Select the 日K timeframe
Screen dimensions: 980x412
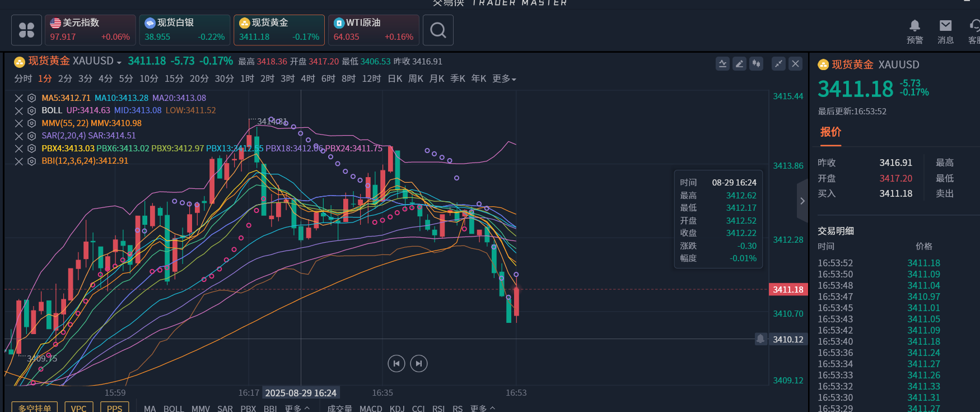[x=395, y=79]
